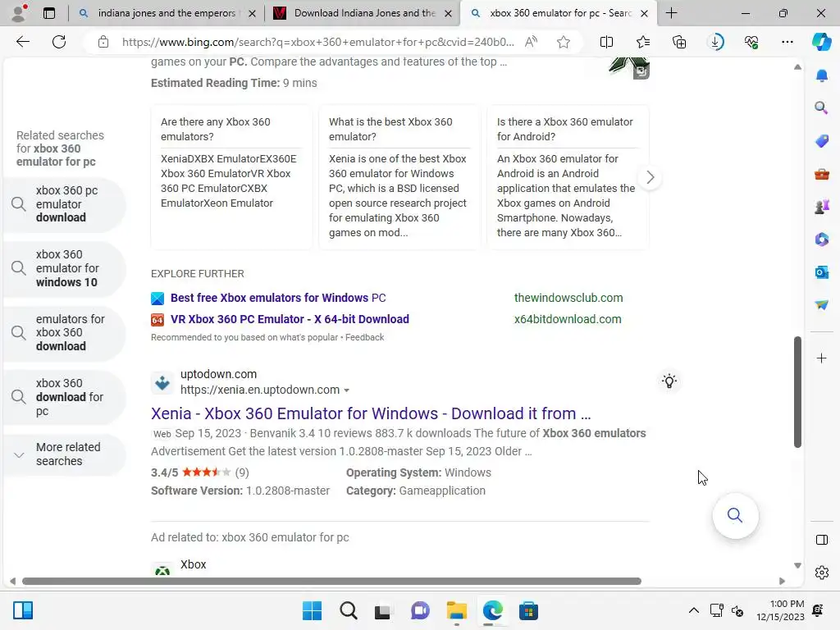This screenshot has height=630, width=840.
Task: Open Microsoft 365 icon in sidebar
Action: (822, 240)
